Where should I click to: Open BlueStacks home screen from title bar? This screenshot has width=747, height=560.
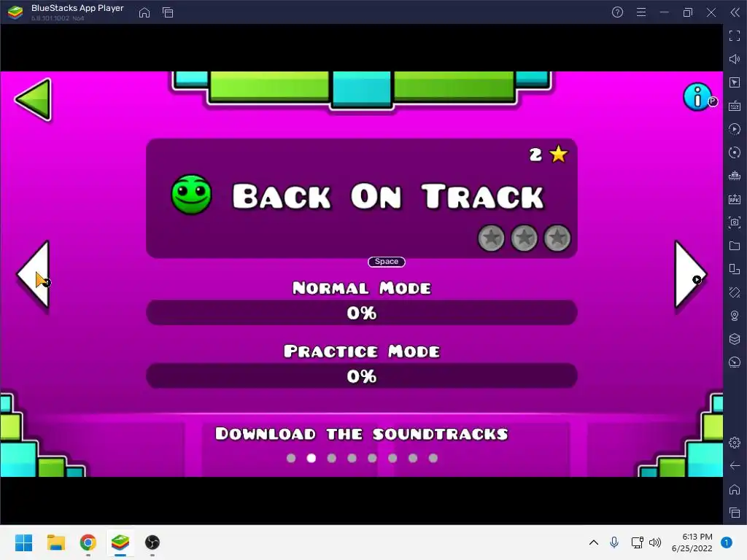(144, 12)
